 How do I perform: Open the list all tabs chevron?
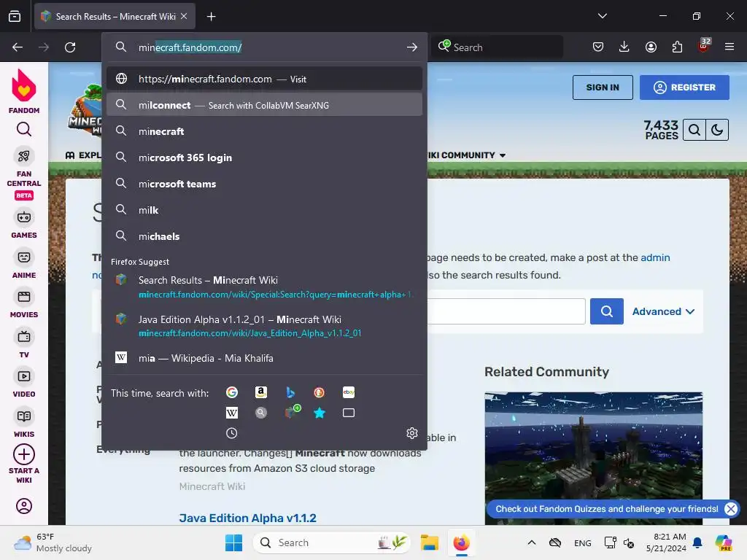click(x=602, y=16)
